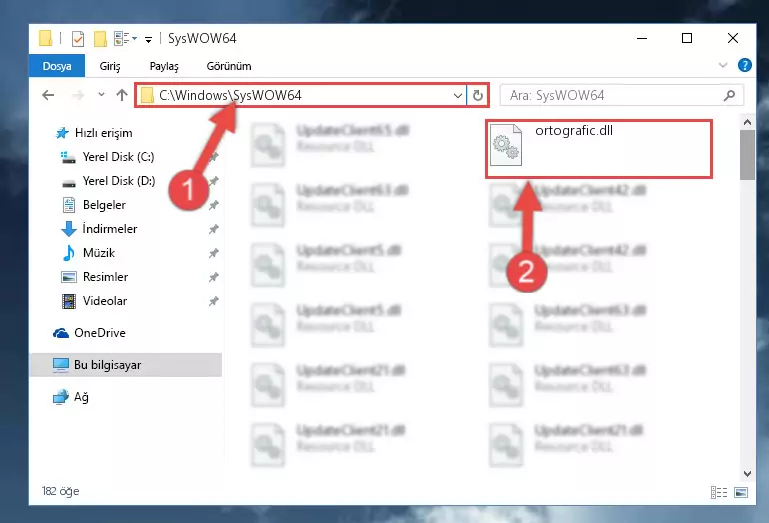769x523 pixels.
Task: Click the ortografic.dll gear file icon
Action: pos(506,145)
